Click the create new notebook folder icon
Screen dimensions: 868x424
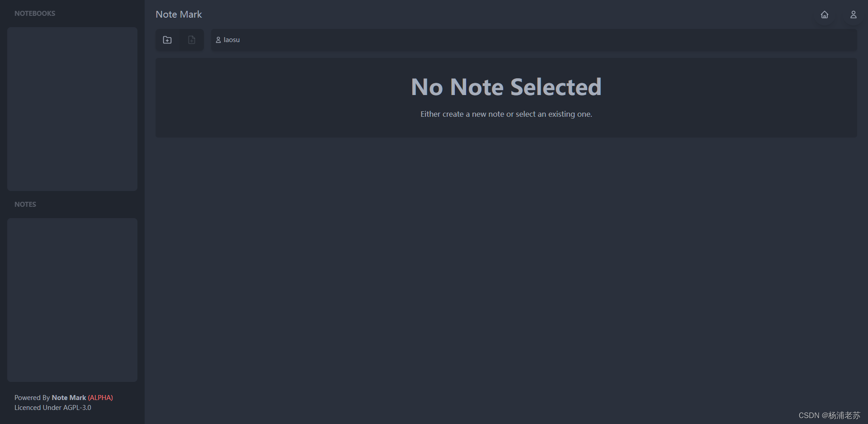pyautogui.click(x=167, y=40)
